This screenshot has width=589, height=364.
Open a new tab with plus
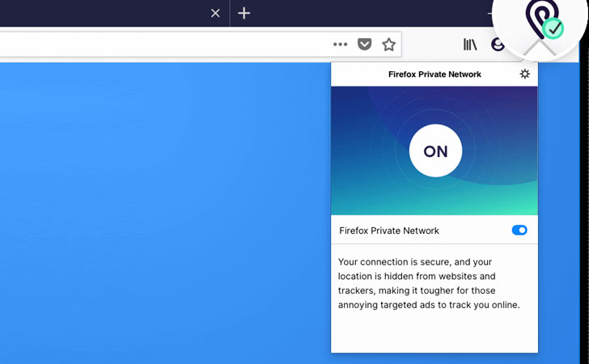click(x=244, y=13)
